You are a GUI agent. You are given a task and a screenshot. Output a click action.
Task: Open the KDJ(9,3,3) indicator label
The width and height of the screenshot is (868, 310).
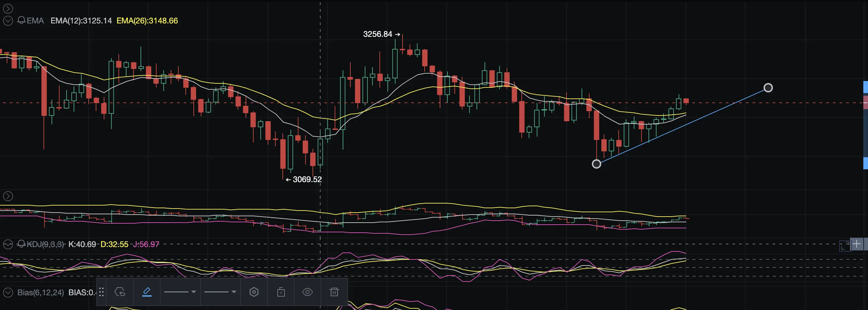46,244
